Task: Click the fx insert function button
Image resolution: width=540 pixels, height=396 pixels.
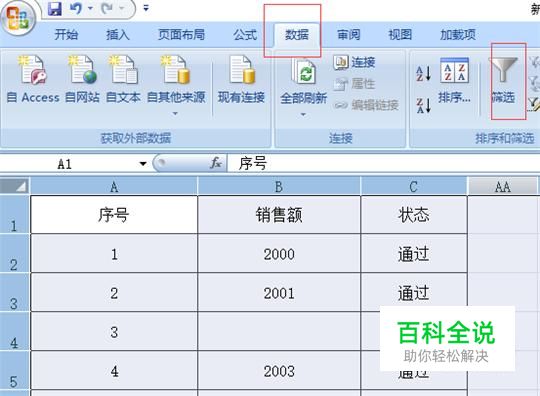Action: [x=216, y=163]
